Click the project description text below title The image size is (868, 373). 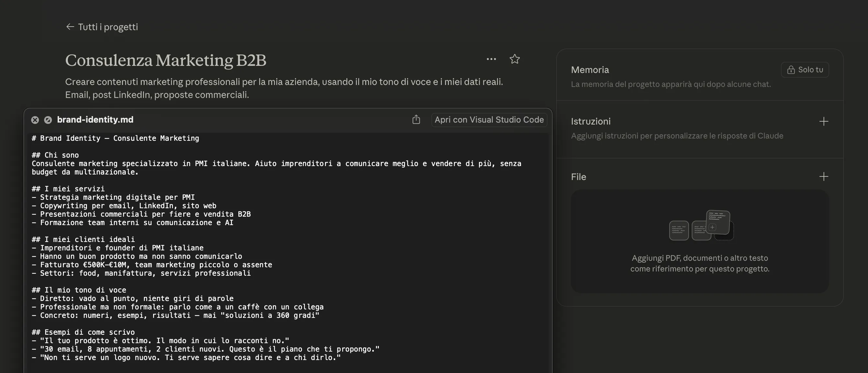(x=283, y=88)
